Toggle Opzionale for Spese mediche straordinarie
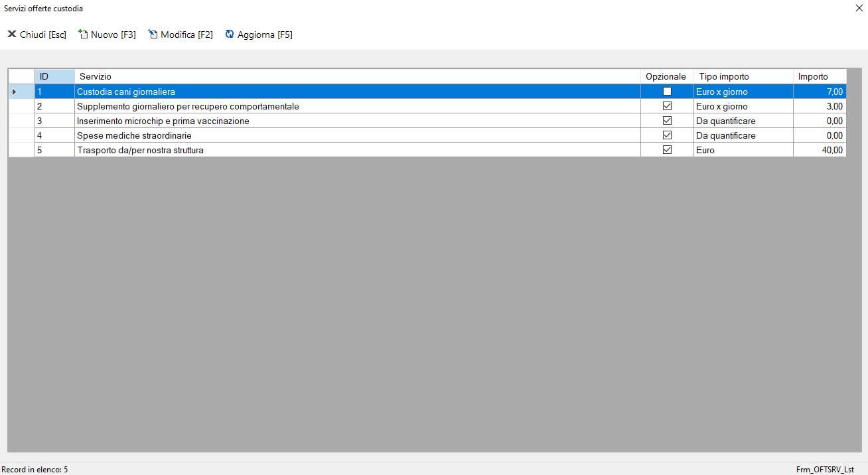The height and width of the screenshot is (475, 868). (x=667, y=135)
